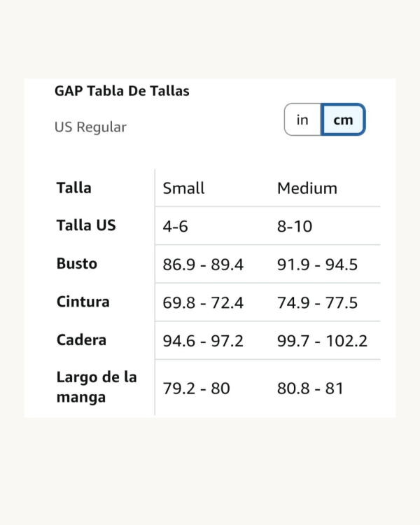Click the Largo de la manga label
Image resolution: width=420 pixels, height=525 pixels.
(97, 387)
